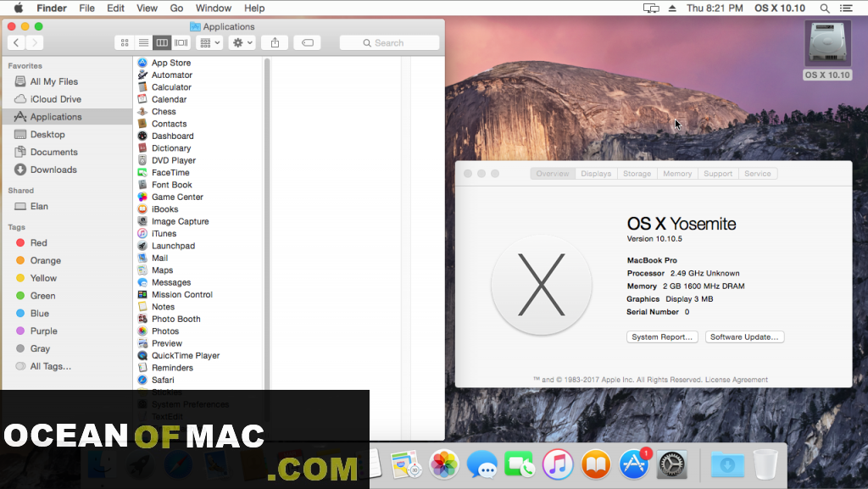868x489 pixels.
Task: Click the Finder search field
Action: (389, 42)
